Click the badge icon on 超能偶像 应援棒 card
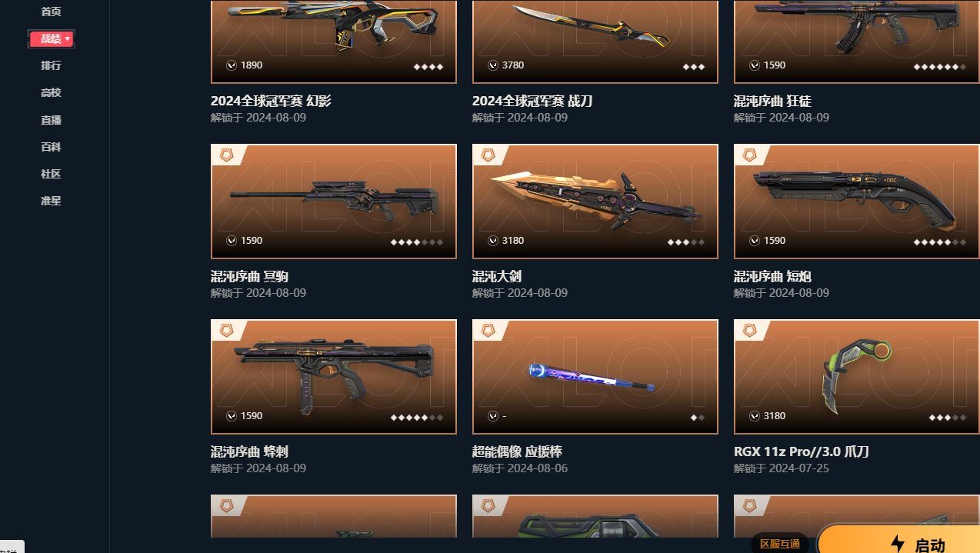 point(488,331)
